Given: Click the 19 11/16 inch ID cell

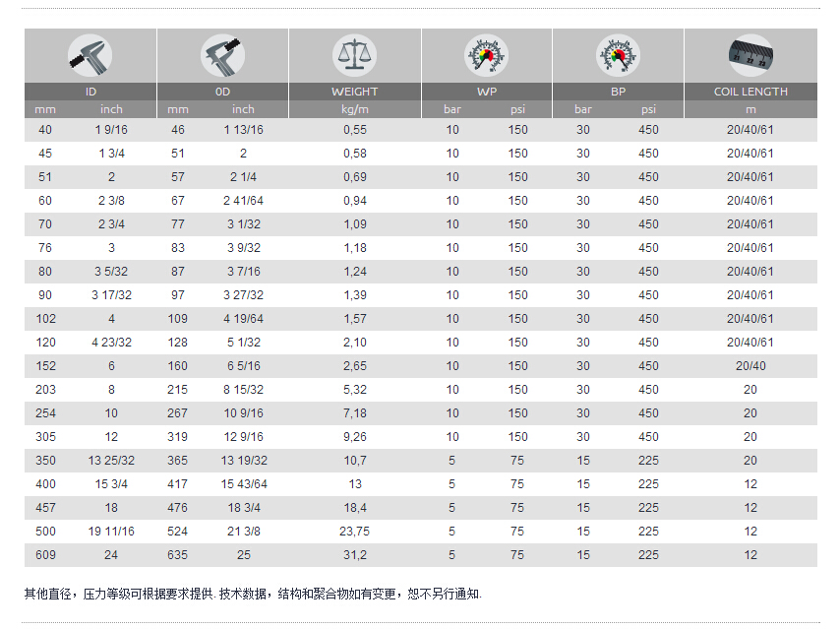Looking at the screenshot, I should 111,532.
